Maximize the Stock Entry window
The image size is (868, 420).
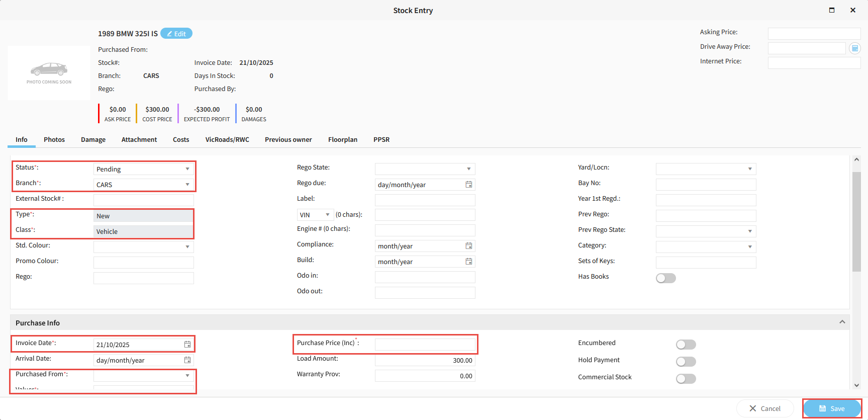[x=832, y=10]
